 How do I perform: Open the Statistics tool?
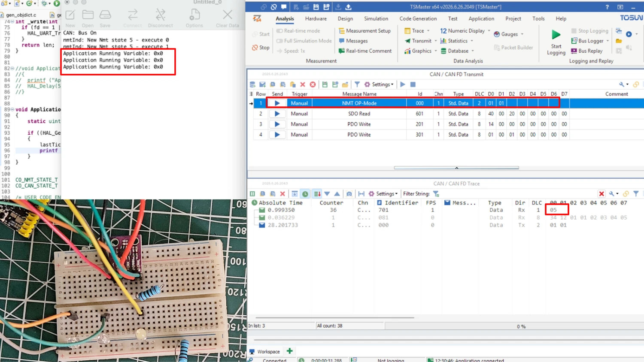click(x=454, y=41)
